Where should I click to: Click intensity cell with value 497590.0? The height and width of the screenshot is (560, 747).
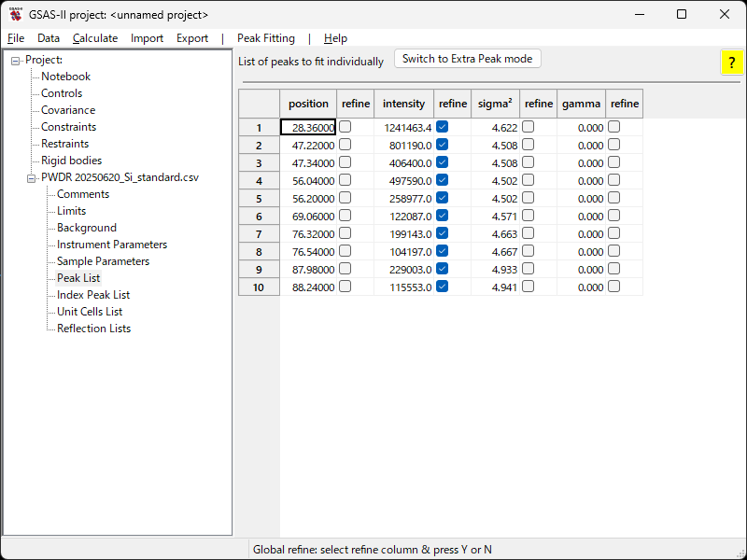click(x=404, y=180)
